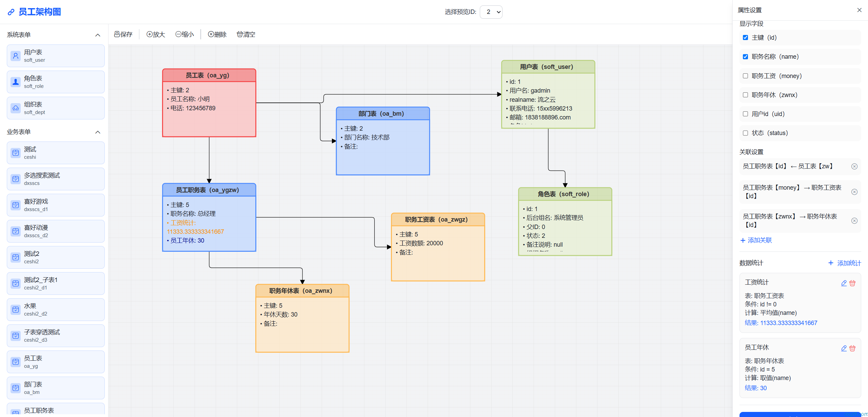Check the 状态 (status) checkbox
Screen dimensions: 868x417
(745, 133)
